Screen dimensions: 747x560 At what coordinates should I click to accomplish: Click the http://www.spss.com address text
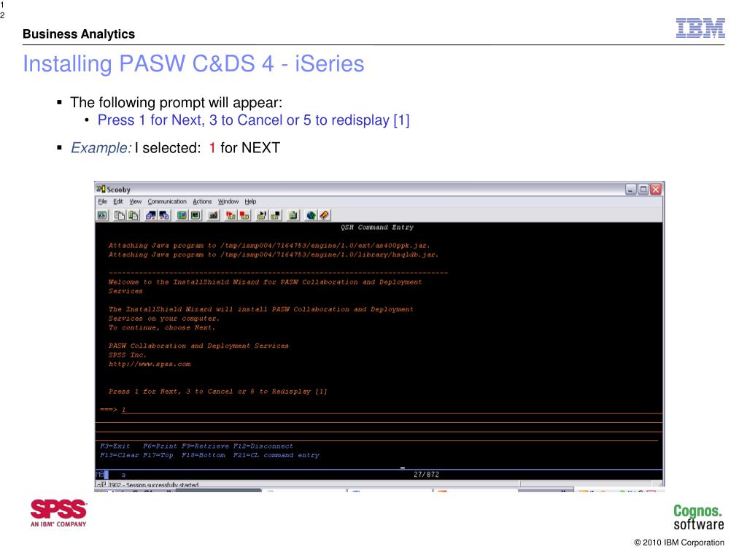click(150, 365)
